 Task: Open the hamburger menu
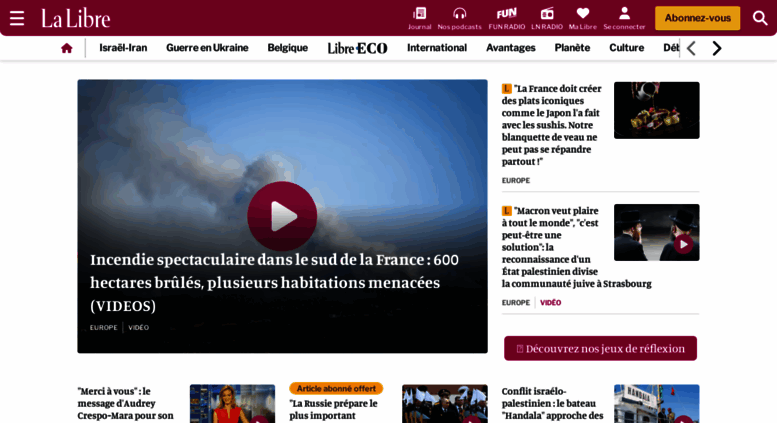coord(17,18)
